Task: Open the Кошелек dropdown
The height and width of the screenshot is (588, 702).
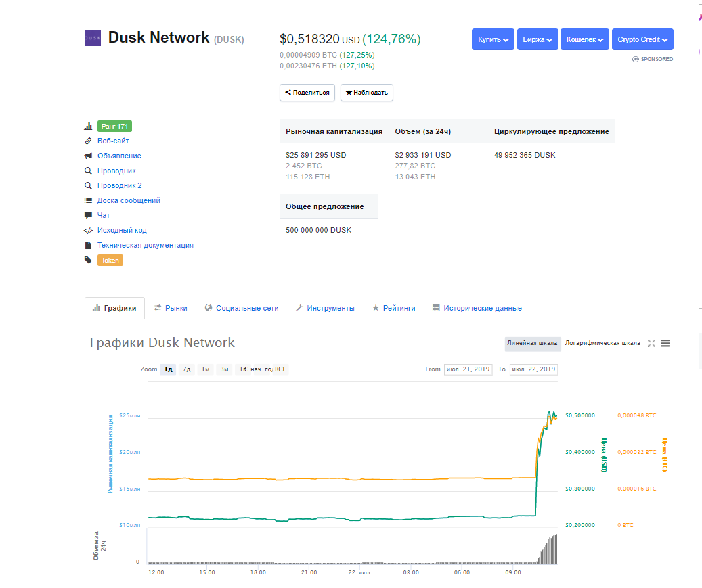Action: coord(585,39)
